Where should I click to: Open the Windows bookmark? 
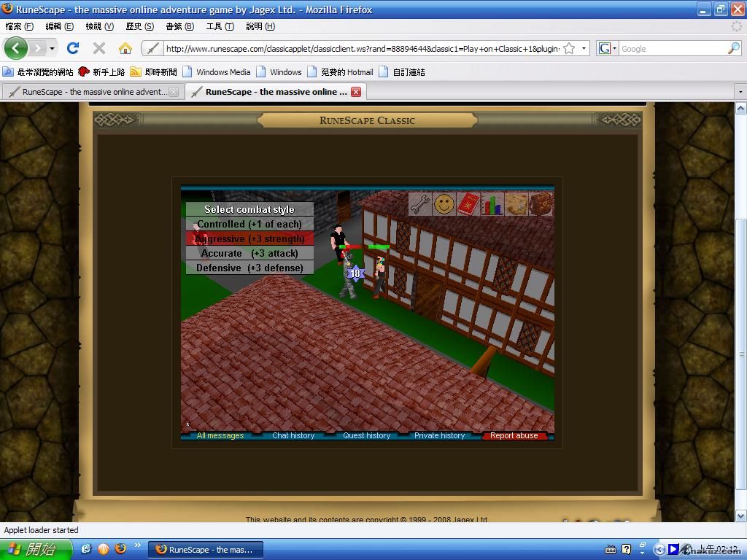279,72
